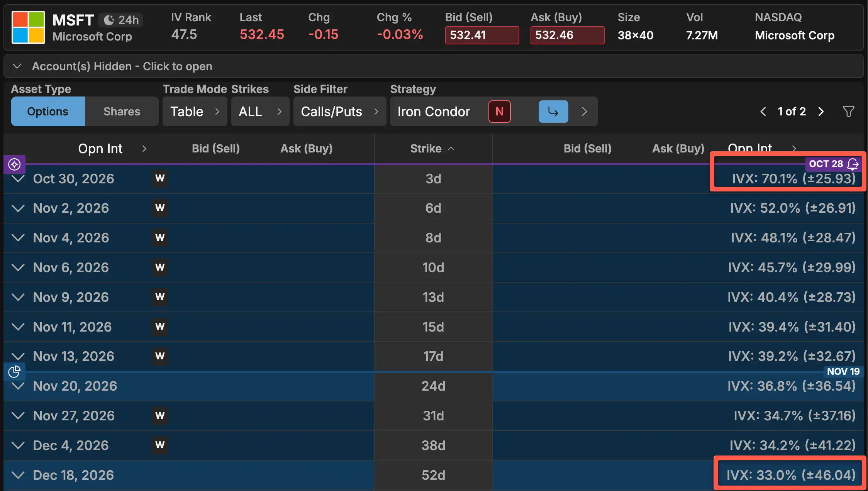Switch asset type to Shares

pos(122,112)
